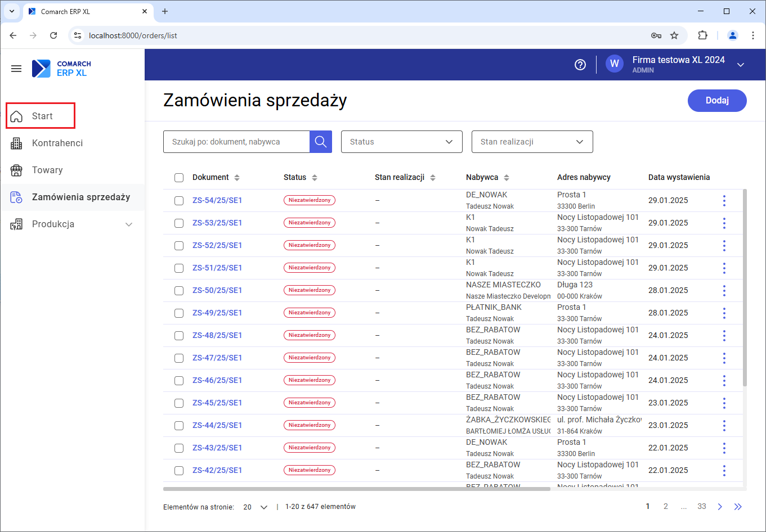Screen dimensions: 766x532
Task: Jump to last page double arrow
Action: (738, 507)
